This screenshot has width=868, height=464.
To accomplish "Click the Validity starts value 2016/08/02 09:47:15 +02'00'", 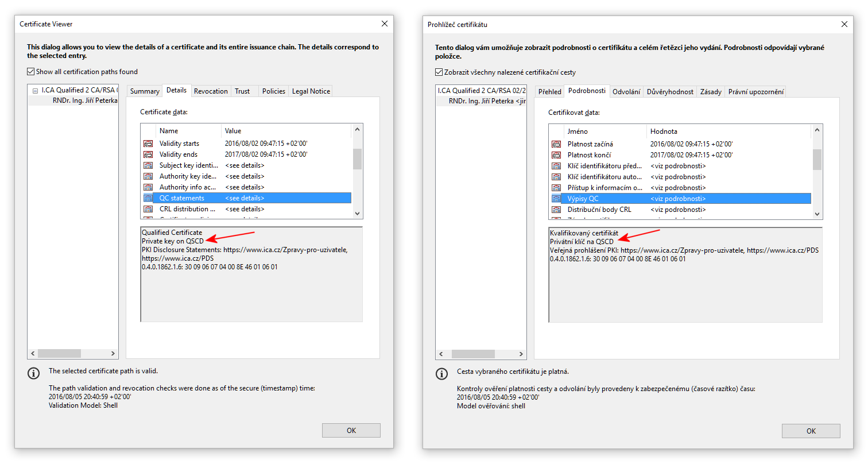I will [x=266, y=144].
